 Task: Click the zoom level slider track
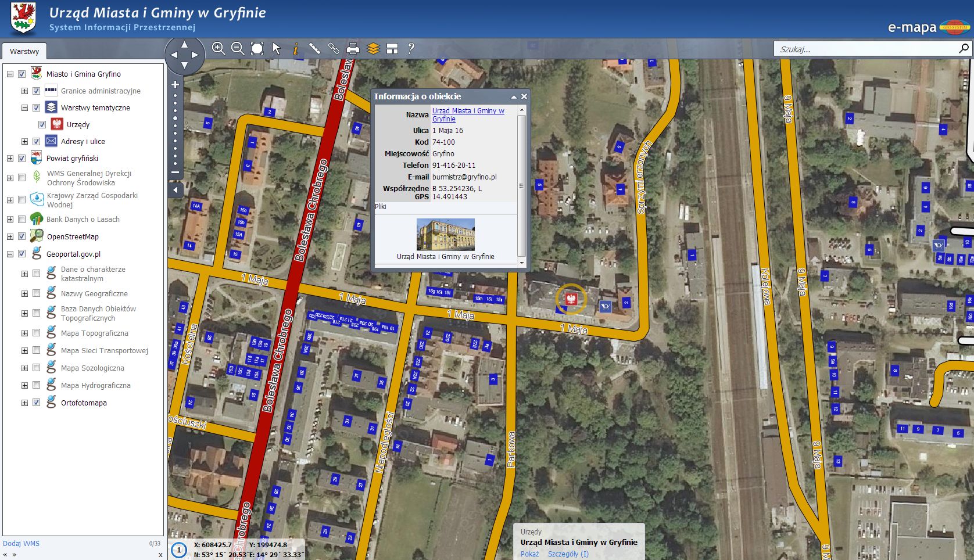point(175,128)
